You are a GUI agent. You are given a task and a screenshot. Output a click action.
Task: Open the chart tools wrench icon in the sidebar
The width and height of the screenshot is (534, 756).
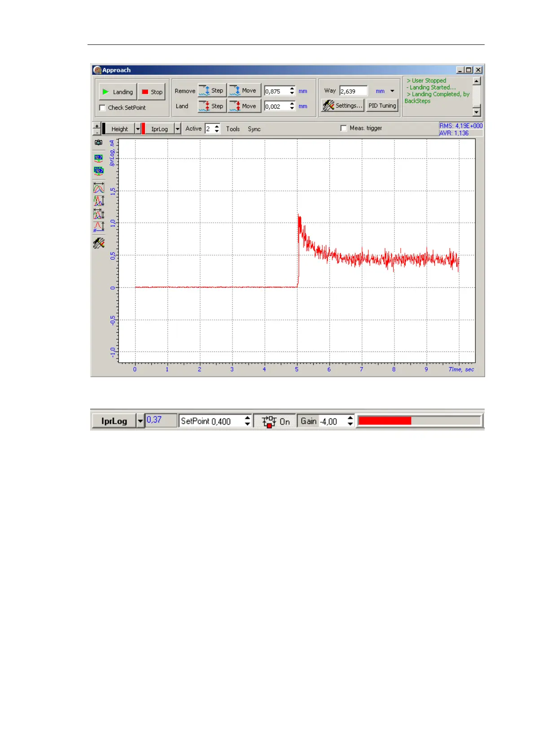click(98, 243)
